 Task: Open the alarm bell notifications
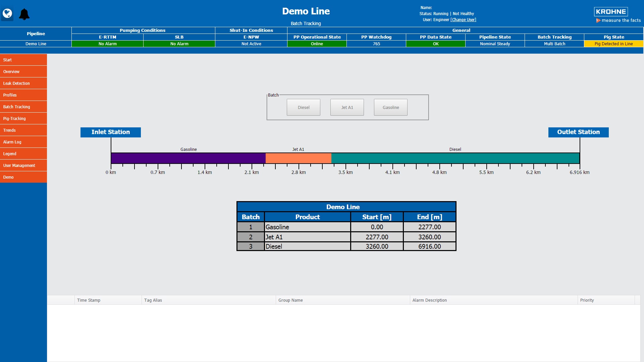coord(24,14)
